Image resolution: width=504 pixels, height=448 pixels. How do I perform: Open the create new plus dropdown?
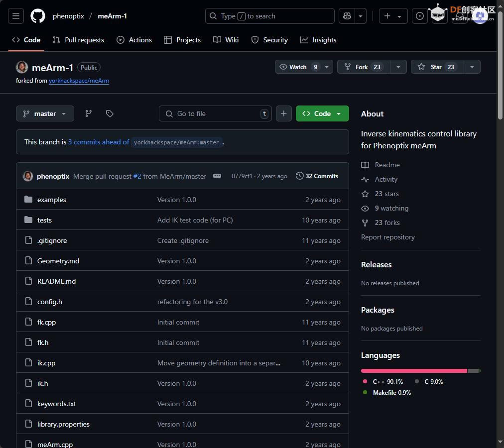(393, 16)
